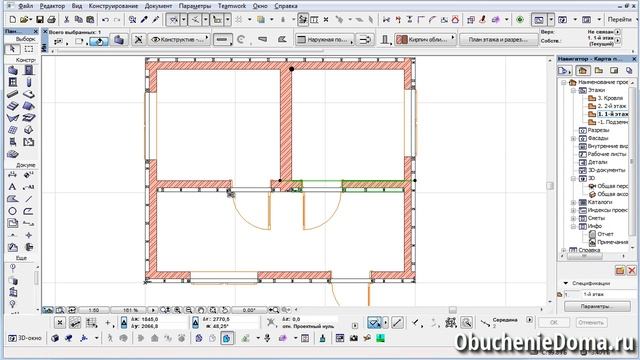Expand the Фасады tree node
The image size is (640, 360).
point(574,138)
